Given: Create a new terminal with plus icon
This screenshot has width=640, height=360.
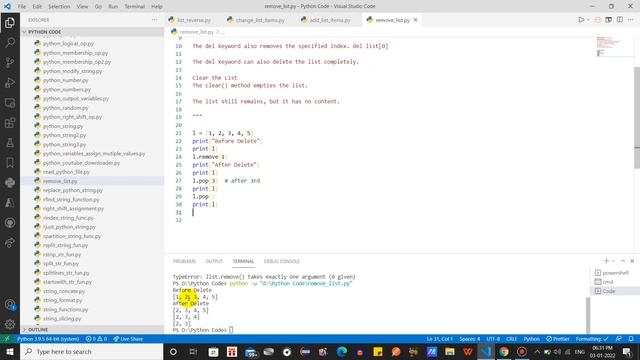Looking at the screenshot, I should (x=606, y=261).
